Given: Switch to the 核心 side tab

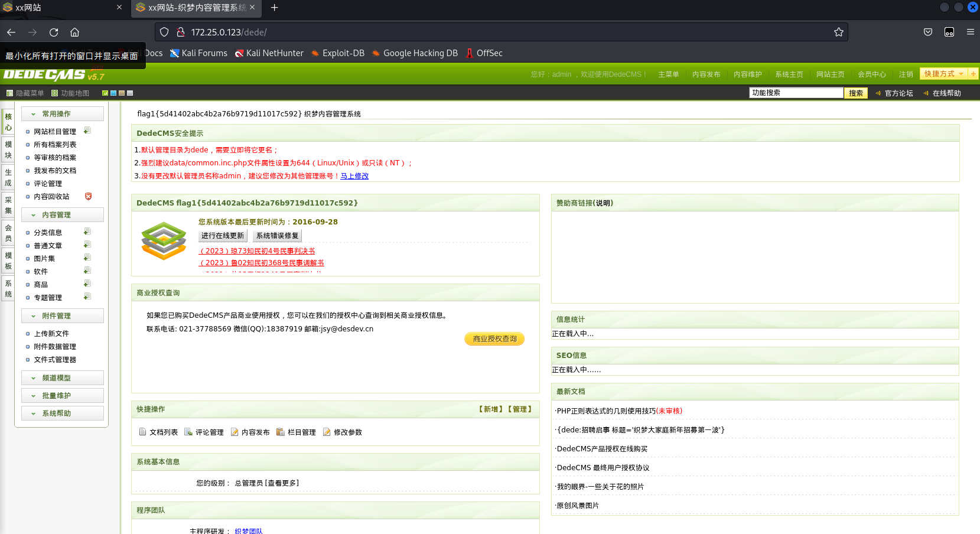Looking at the screenshot, I should (x=8, y=122).
